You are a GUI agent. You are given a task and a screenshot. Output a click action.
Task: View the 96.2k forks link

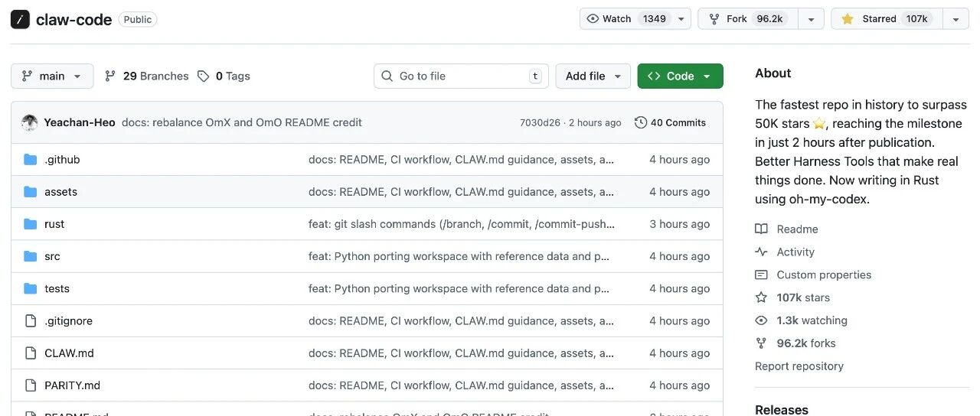(806, 343)
